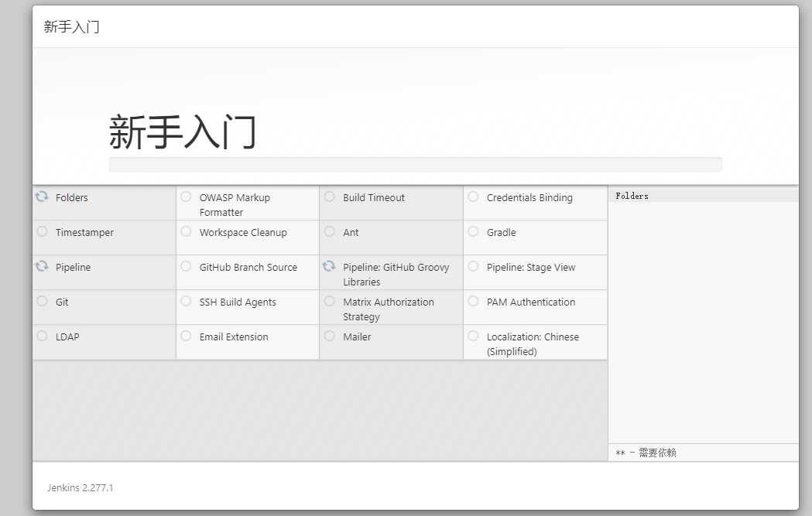Click the Matrix Authorization Strategy plugin entry
The width and height of the screenshot is (812, 516).
(x=388, y=309)
